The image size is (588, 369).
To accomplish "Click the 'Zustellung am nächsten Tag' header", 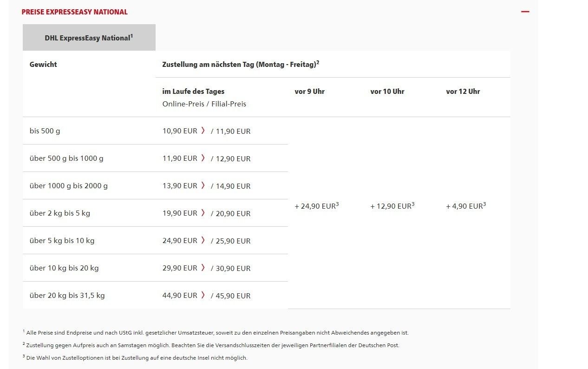I will (241, 64).
